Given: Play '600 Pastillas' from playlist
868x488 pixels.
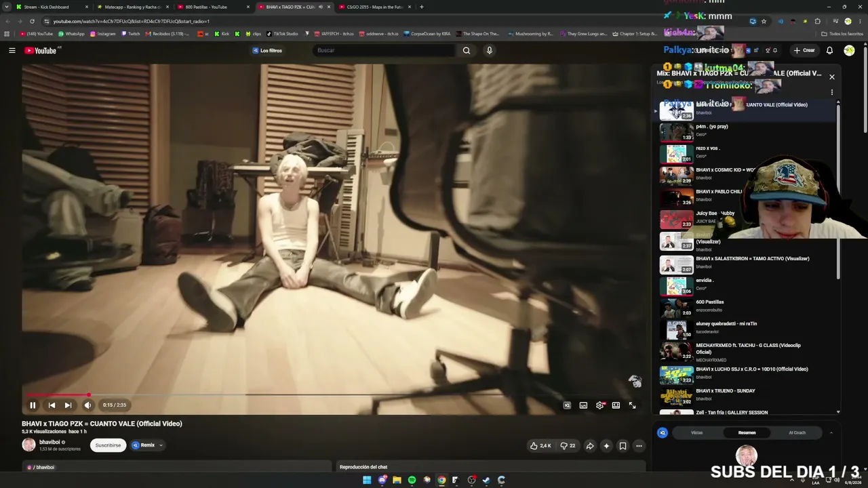Looking at the screenshot, I should [x=746, y=306].
